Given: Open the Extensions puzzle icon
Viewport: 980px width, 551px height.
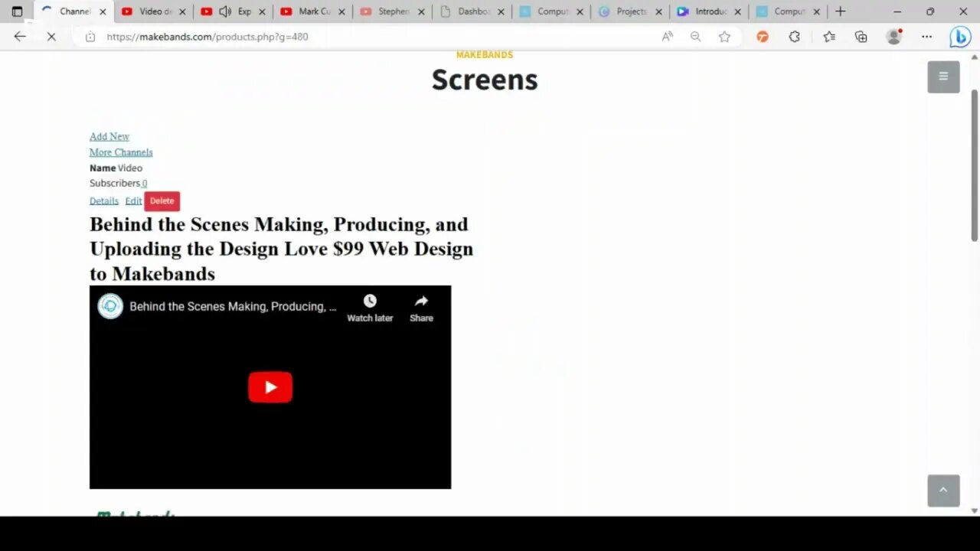Looking at the screenshot, I should [795, 37].
